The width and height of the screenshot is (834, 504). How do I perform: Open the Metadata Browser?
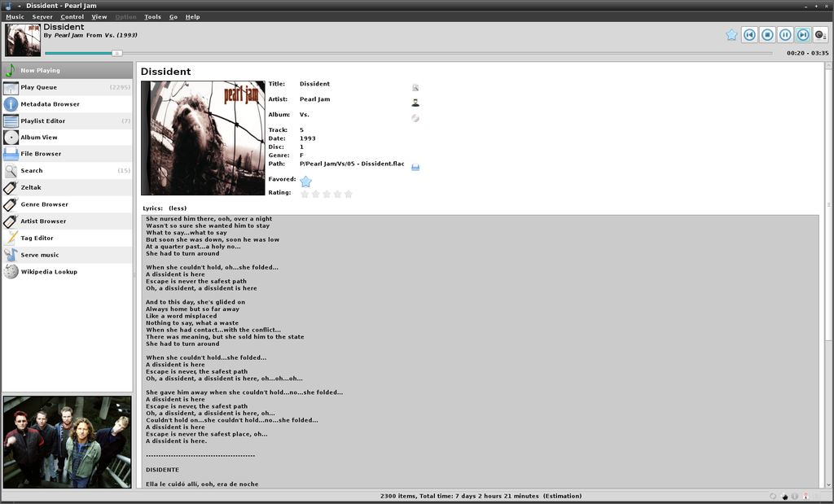click(x=67, y=104)
